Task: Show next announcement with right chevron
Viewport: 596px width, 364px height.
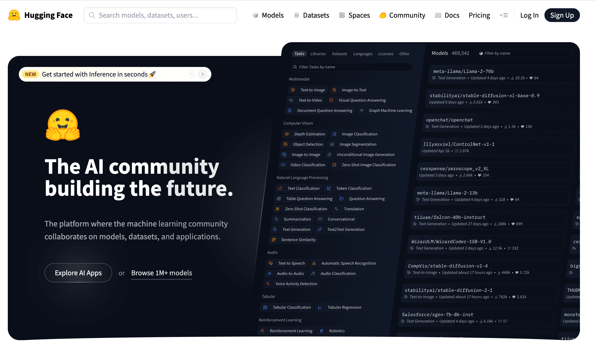Action: [x=202, y=74]
